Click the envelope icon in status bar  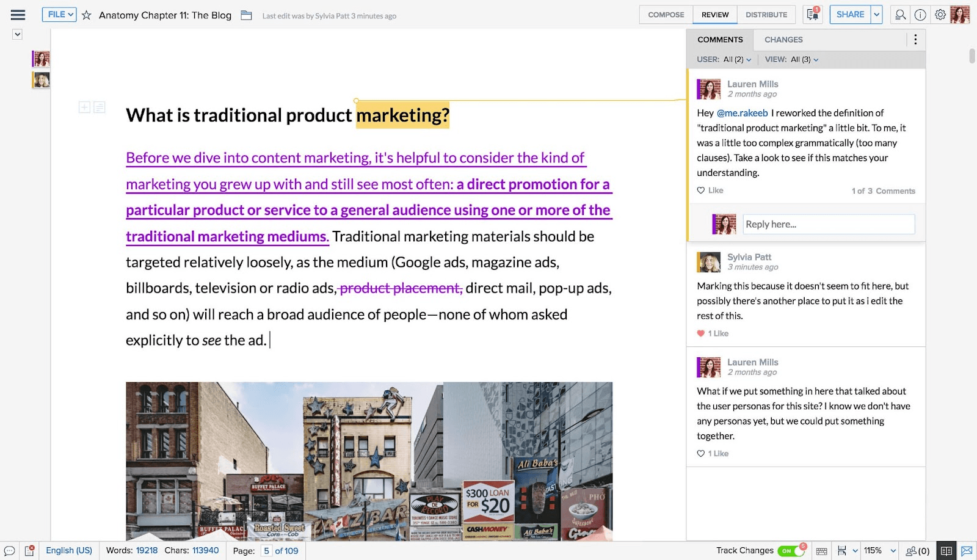click(x=967, y=551)
